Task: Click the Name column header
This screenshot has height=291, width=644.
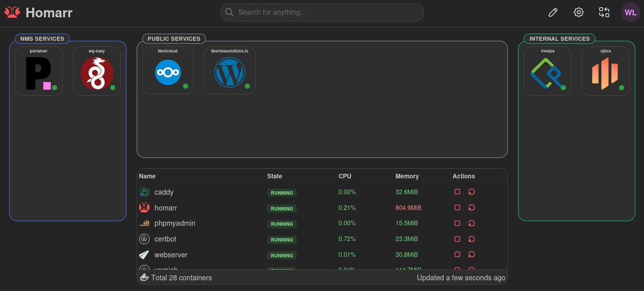Action: coord(147,176)
